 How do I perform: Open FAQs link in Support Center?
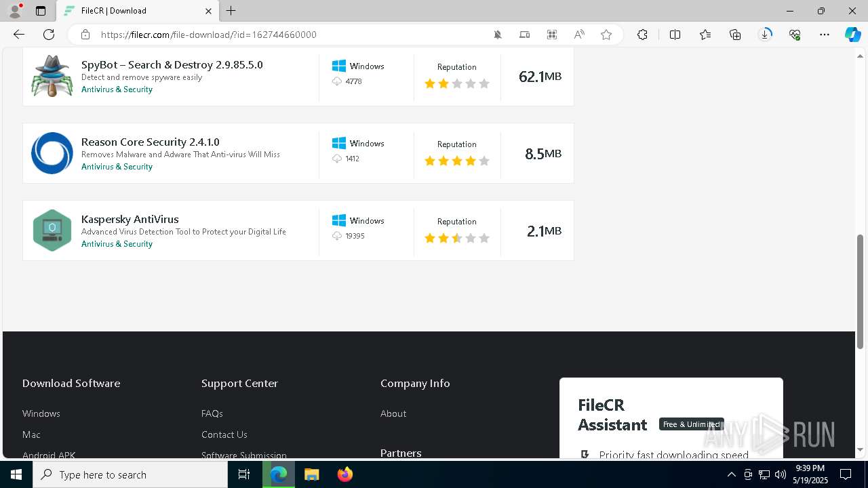click(x=212, y=413)
